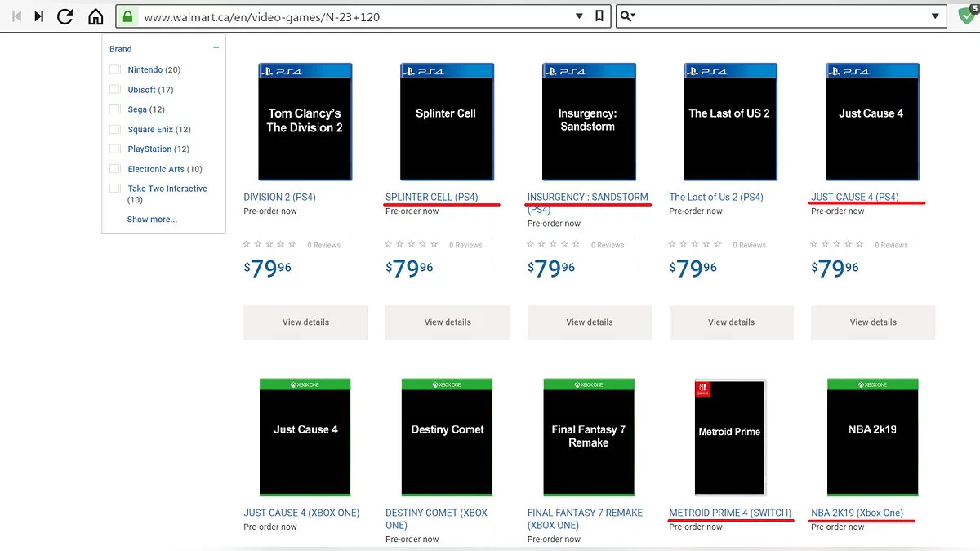The height and width of the screenshot is (551, 980).
Task: Open the Final Fantasy 7 Remake cover
Action: [589, 437]
